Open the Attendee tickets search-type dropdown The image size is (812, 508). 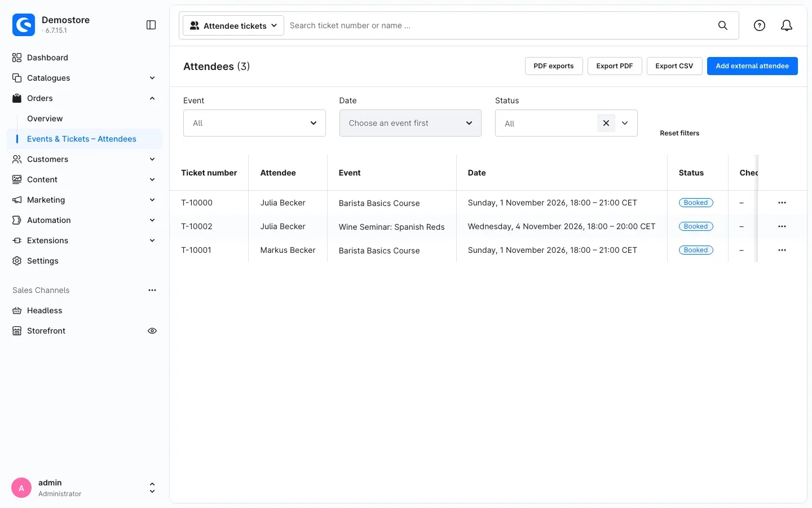[x=233, y=25]
